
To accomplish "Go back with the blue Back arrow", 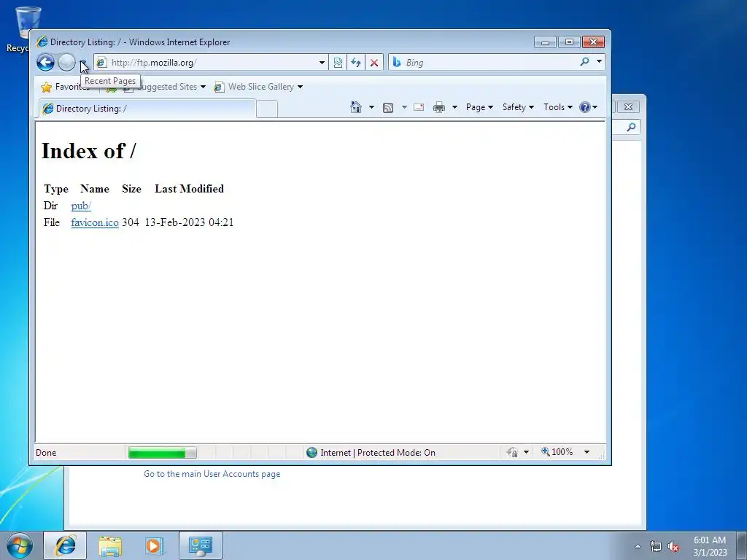I will (x=45, y=63).
